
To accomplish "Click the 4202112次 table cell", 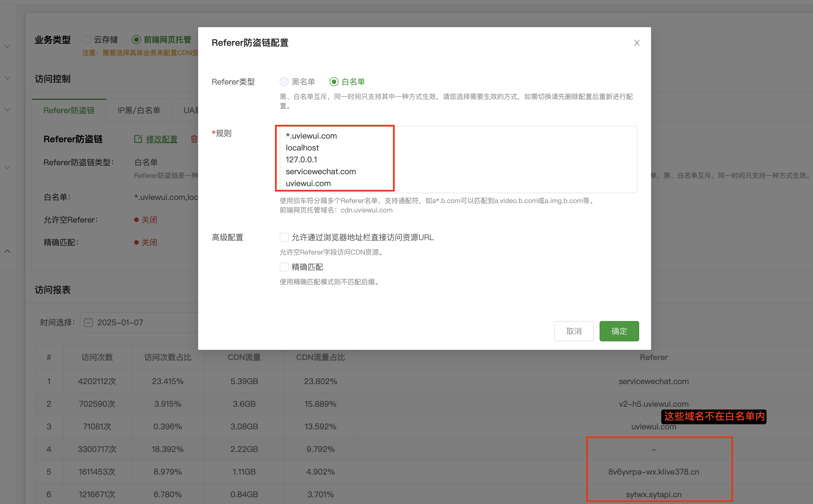I will (x=97, y=381).
